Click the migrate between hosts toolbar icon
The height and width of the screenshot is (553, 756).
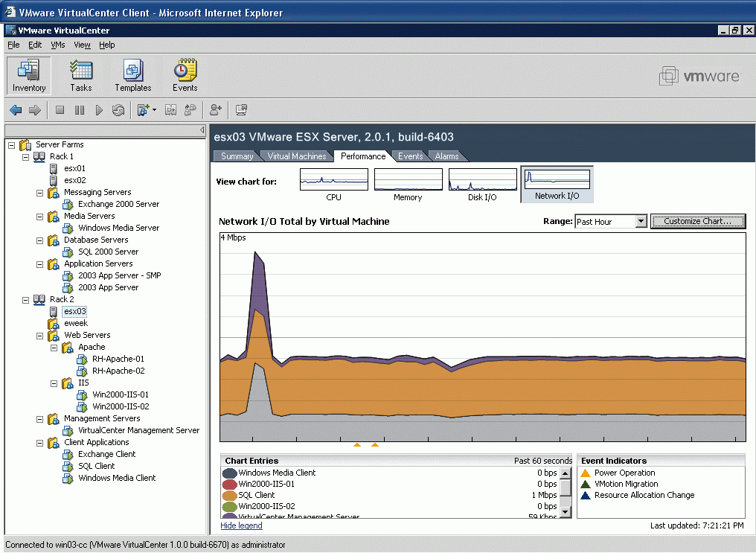pyautogui.click(x=170, y=110)
